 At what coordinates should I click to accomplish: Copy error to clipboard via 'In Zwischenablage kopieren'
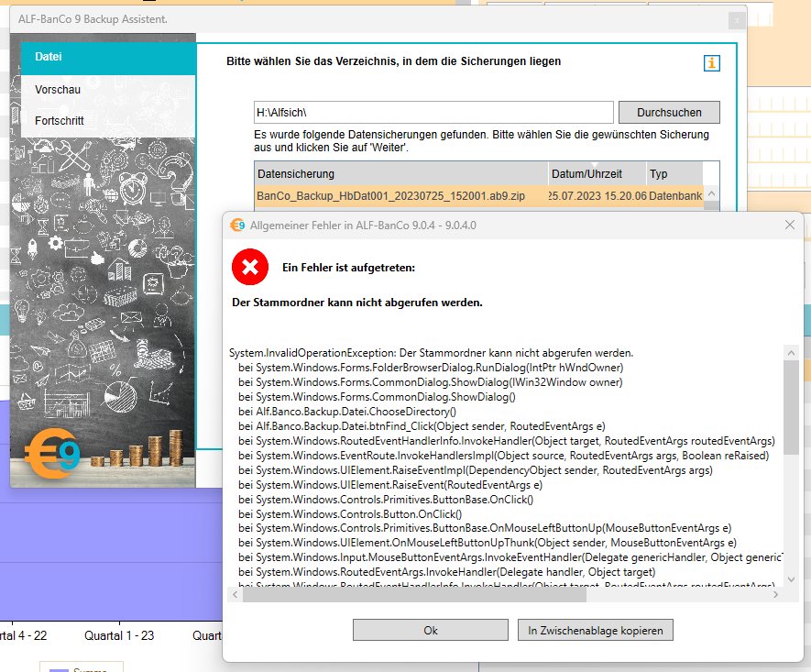pyautogui.click(x=596, y=630)
